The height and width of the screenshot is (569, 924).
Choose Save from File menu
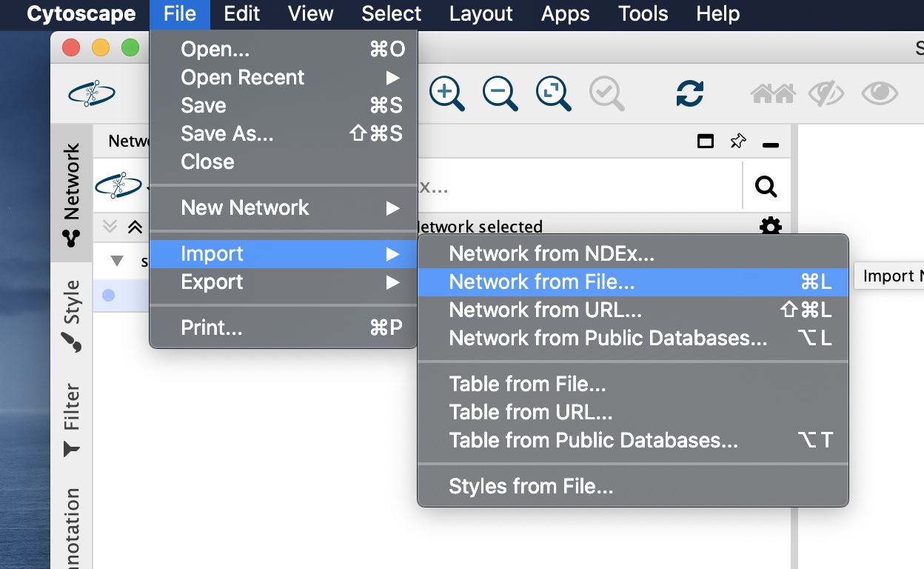[284, 106]
